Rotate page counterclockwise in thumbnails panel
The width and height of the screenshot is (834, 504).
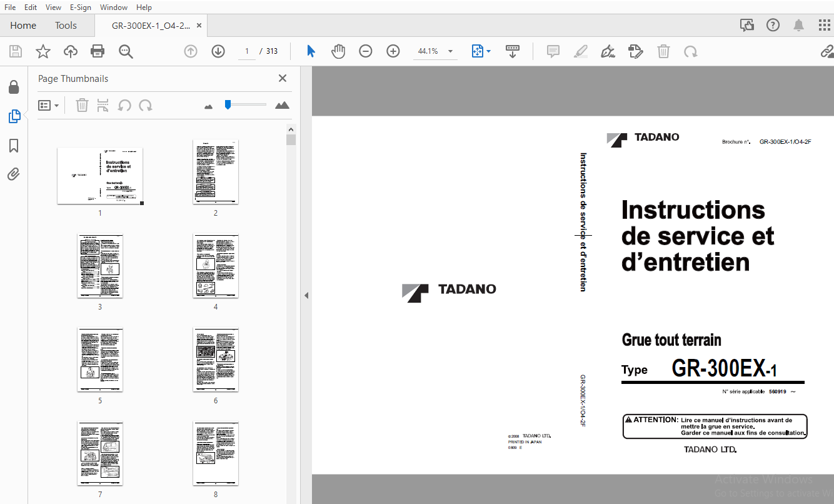(x=124, y=105)
